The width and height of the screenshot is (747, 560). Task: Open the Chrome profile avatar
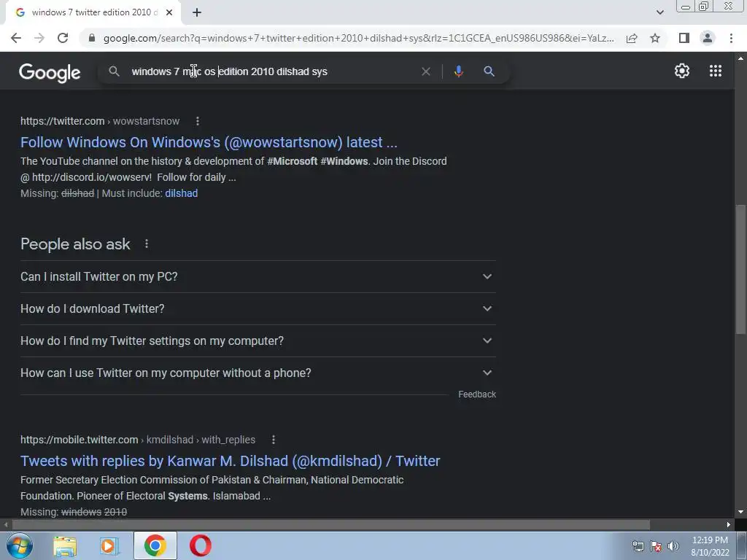(x=708, y=38)
